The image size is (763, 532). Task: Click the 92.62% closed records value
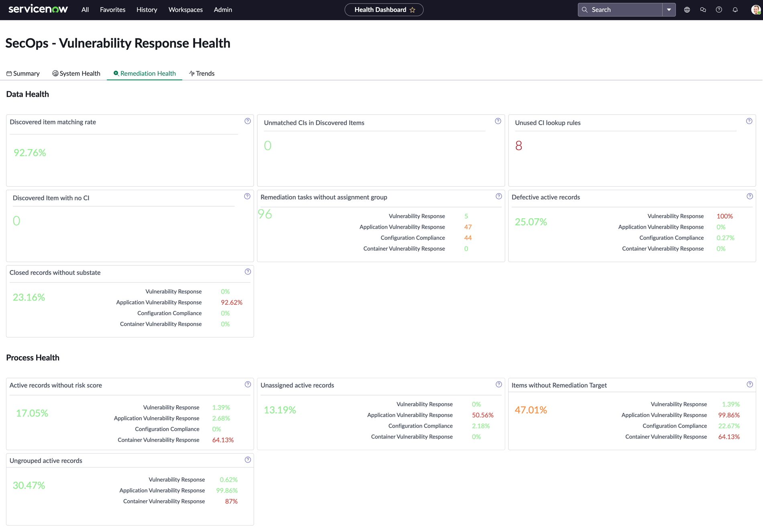(x=232, y=303)
